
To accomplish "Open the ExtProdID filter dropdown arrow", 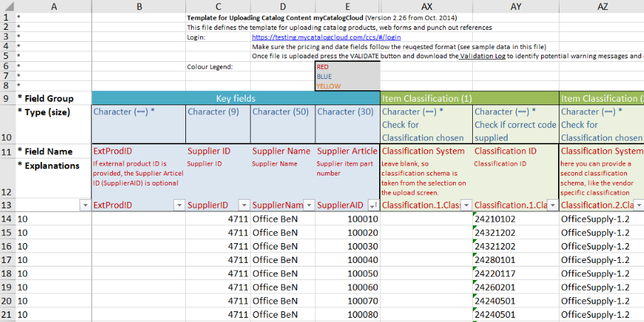I will pyautogui.click(x=179, y=205).
